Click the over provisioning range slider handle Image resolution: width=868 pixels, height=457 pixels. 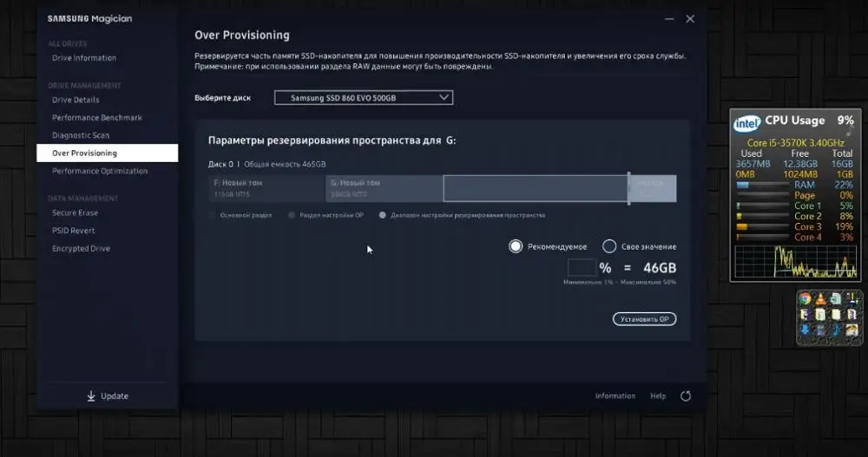point(628,189)
